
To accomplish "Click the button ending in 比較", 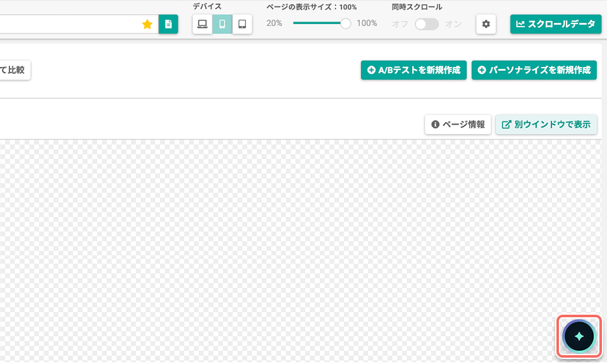I will click(14, 70).
